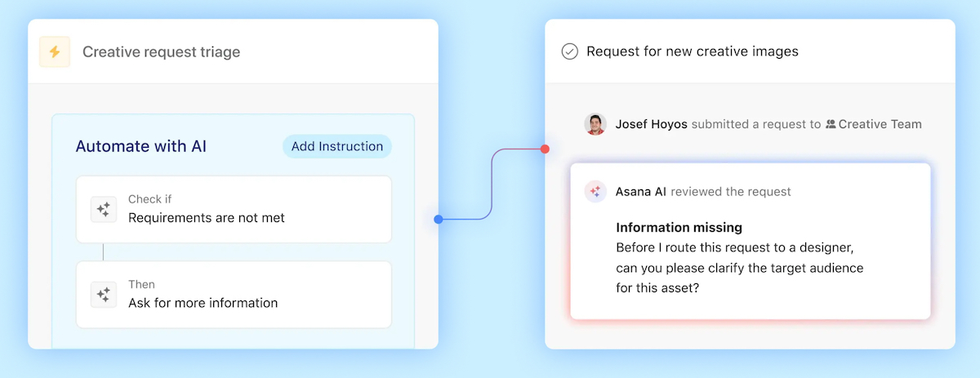
Task: Click the red connector endpoint dot
Action: tap(545, 149)
